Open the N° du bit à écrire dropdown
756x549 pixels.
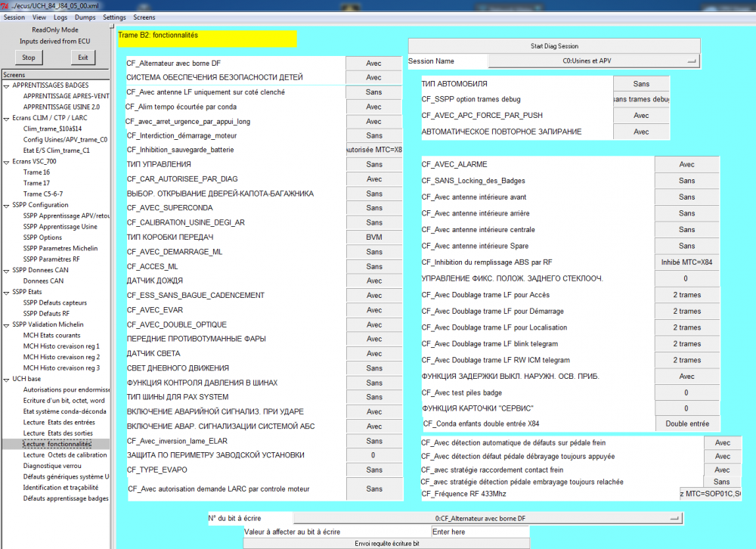click(488, 519)
